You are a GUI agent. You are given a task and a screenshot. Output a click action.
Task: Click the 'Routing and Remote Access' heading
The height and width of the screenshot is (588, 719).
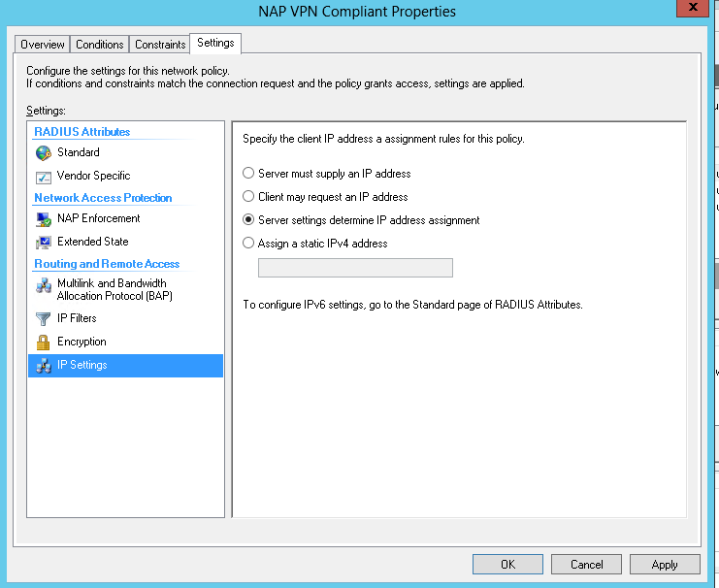(x=107, y=264)
